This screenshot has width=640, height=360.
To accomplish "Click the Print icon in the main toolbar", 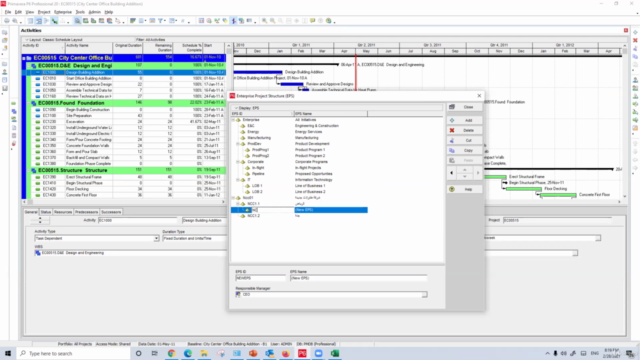I will coord(7,21).
